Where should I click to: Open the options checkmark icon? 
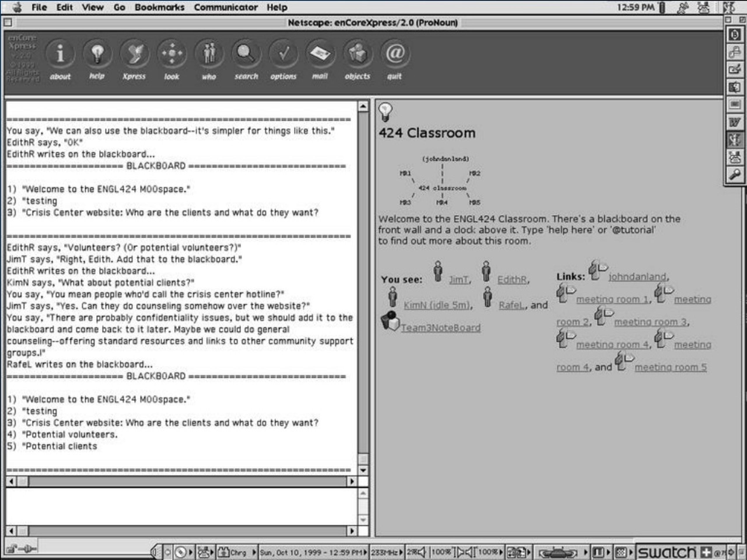point(283,53)
